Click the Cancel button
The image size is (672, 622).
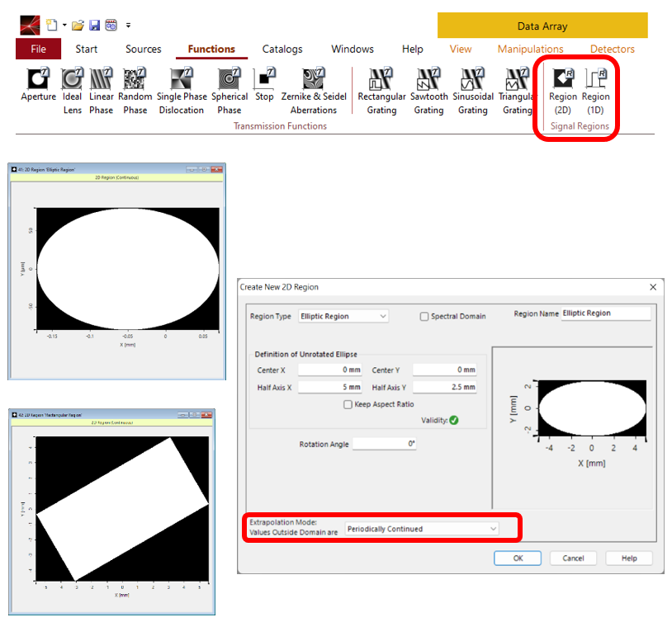click(573, 558)
